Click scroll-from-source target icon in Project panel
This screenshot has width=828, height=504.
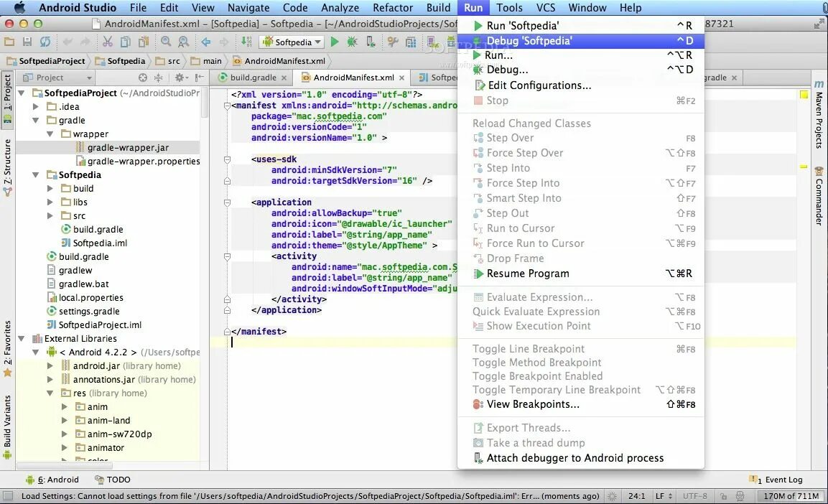143,78
